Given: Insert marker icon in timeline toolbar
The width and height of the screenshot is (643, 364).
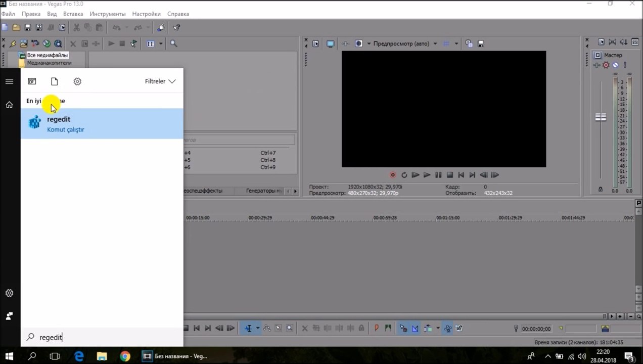Looking at the screenshot, I should 376,329.
